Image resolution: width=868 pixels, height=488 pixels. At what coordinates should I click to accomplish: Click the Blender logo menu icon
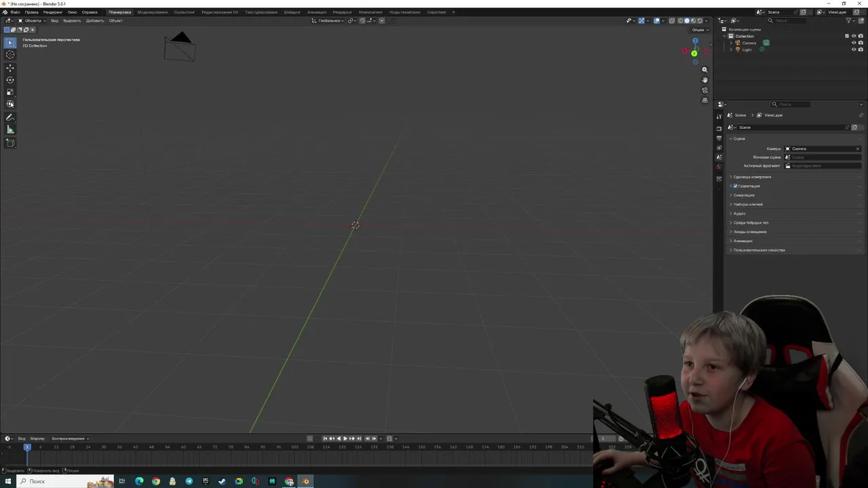tap(5, 12)
